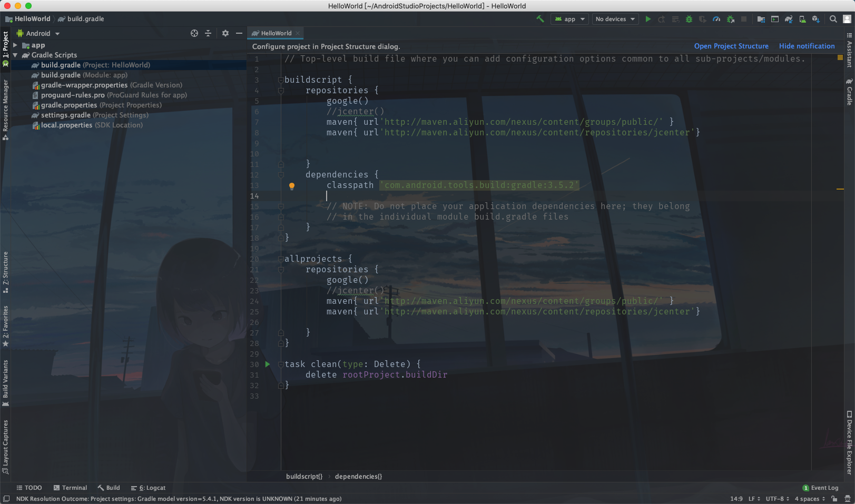Click the buildscript{} breadcrumb below the editor

click(x=304, y=477)
